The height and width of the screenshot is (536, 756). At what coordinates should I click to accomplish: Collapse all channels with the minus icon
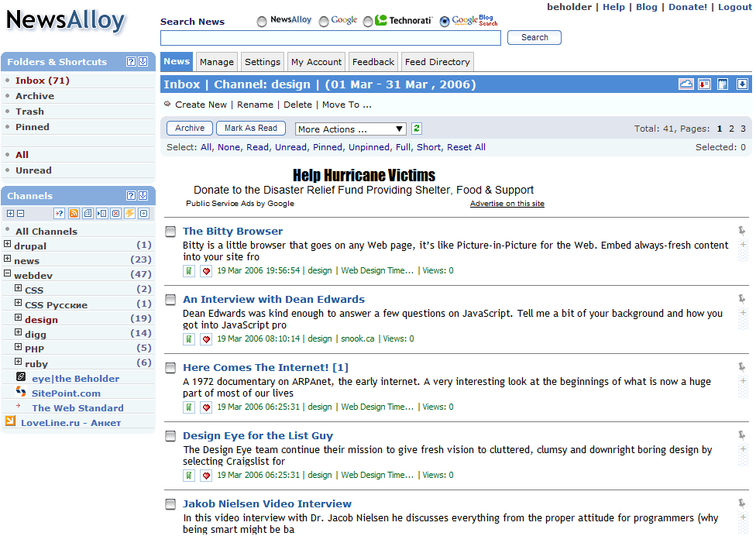tap(21, 214)
